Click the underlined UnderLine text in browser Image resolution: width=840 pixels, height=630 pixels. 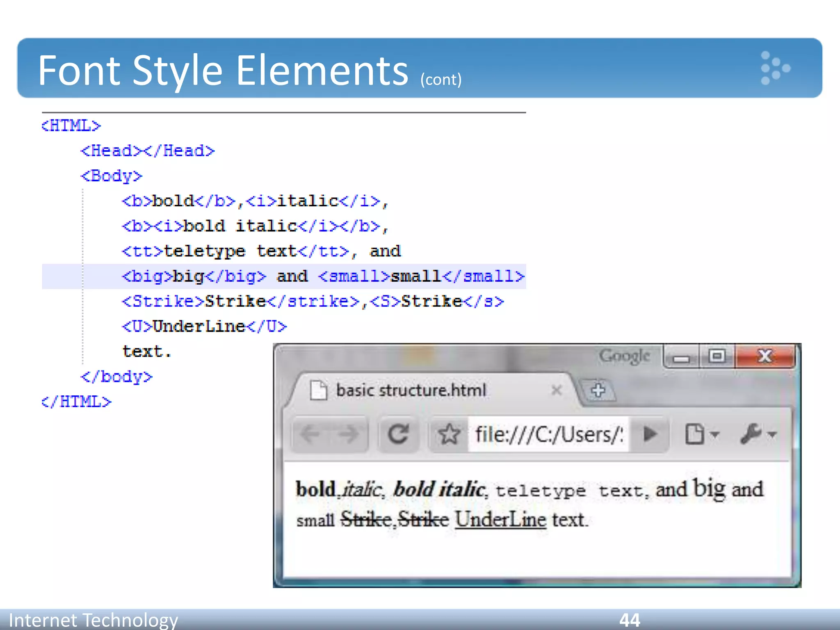pos(500,520)
